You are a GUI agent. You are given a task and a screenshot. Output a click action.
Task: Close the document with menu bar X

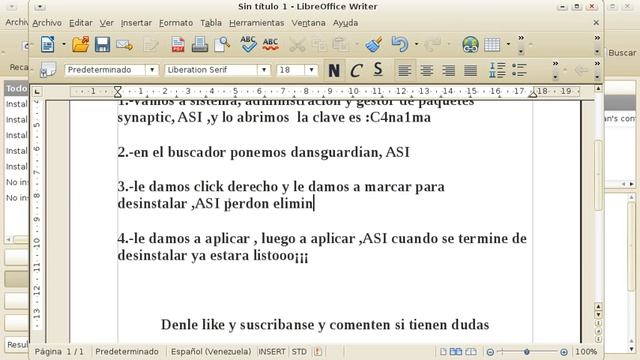click(596, 23)
